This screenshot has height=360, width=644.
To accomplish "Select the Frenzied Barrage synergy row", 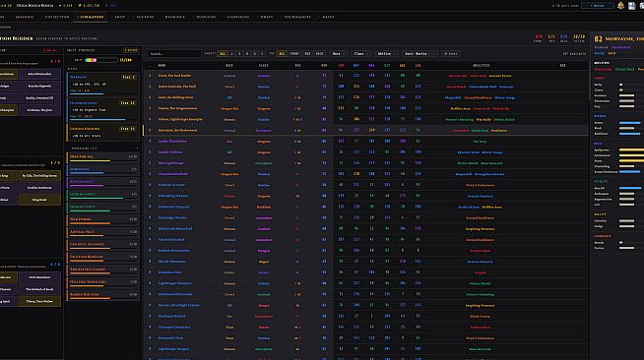I will click(102, 258).
